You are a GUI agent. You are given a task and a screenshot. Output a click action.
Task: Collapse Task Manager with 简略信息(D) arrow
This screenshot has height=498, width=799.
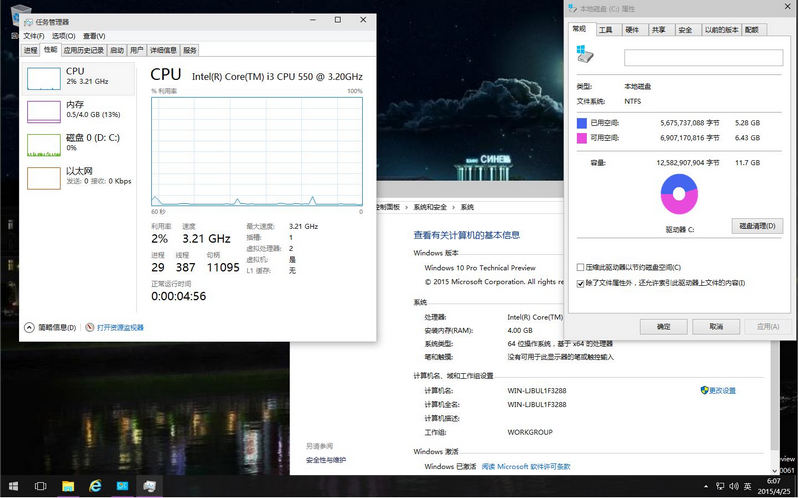pyautogui.click(x=30, y=327)
